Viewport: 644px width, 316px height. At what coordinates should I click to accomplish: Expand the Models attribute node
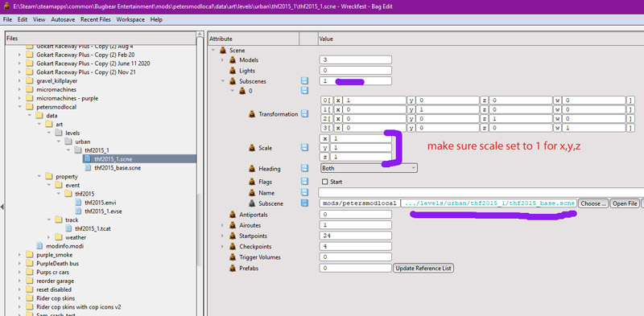[223, 60]
